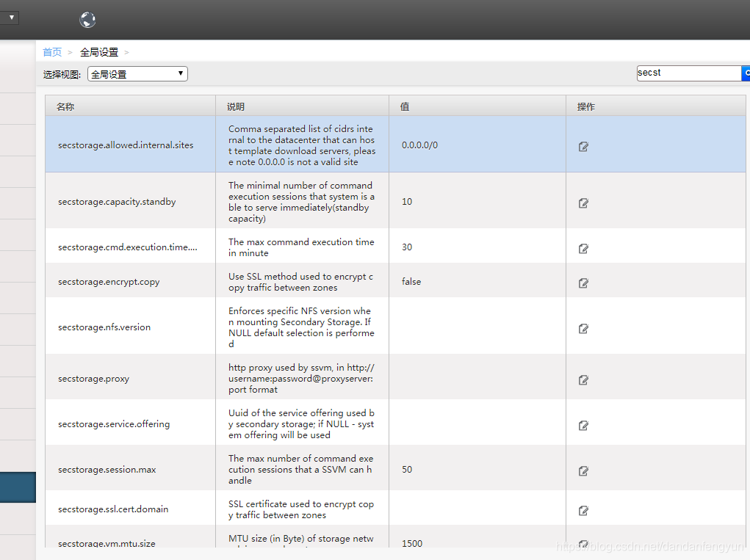Click the false value for encrypt.copy
This screenshot has width=750, height=560.
pos(411,281)
